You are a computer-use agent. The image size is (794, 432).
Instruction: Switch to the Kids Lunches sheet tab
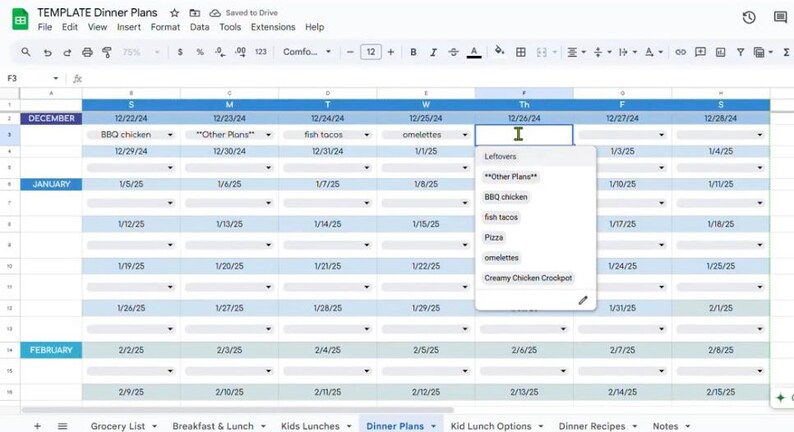click(310, 426)
